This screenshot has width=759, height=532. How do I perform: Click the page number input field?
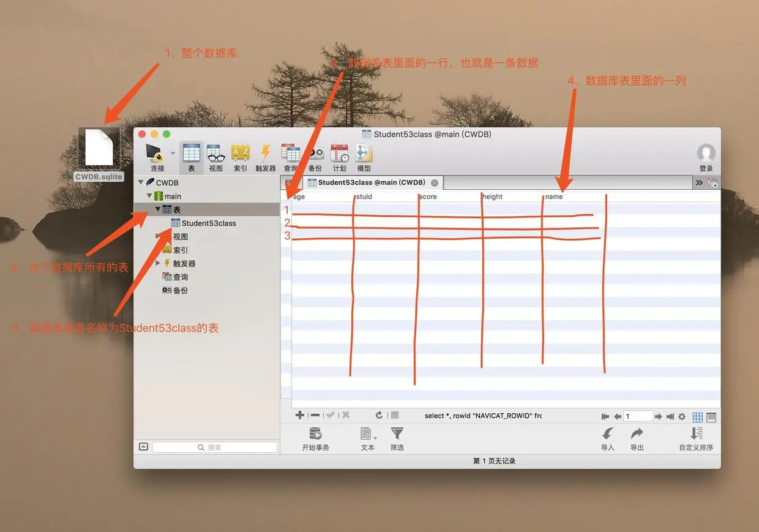tap(638, 416)
